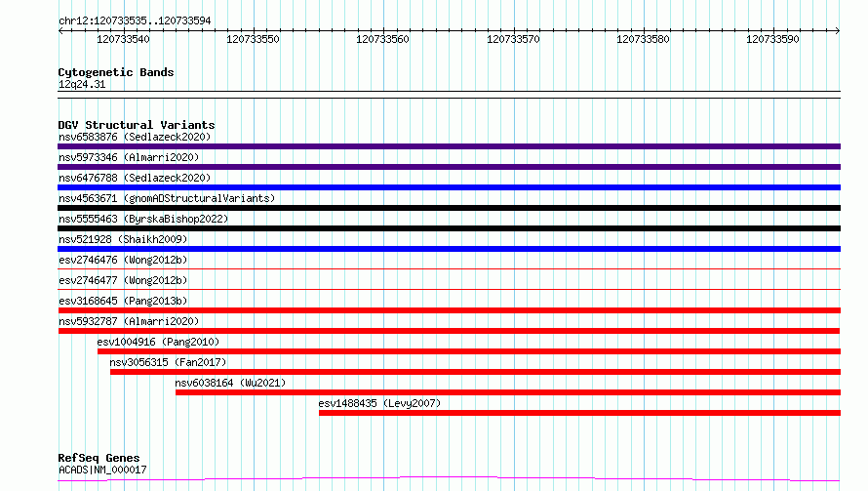Viewport: 868px width, 491px height.
Task: Click the red bar under esv1004916
Action: 469,351
